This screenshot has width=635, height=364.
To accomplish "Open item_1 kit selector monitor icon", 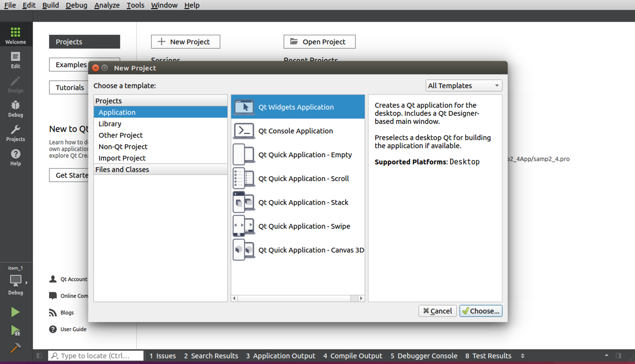I will (x=15, y=280).
